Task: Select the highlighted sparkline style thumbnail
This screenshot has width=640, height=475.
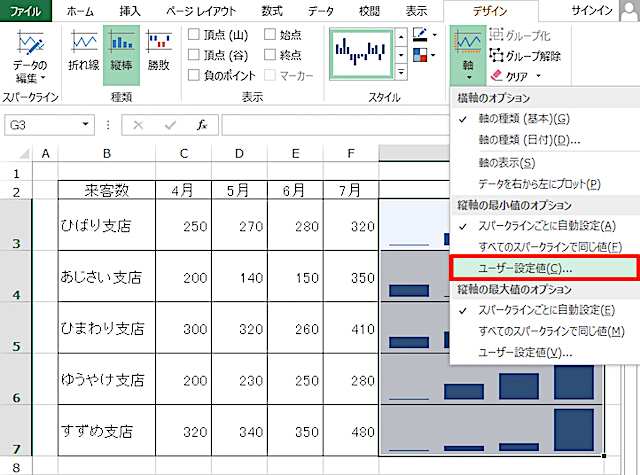Action: pos(362,53)
